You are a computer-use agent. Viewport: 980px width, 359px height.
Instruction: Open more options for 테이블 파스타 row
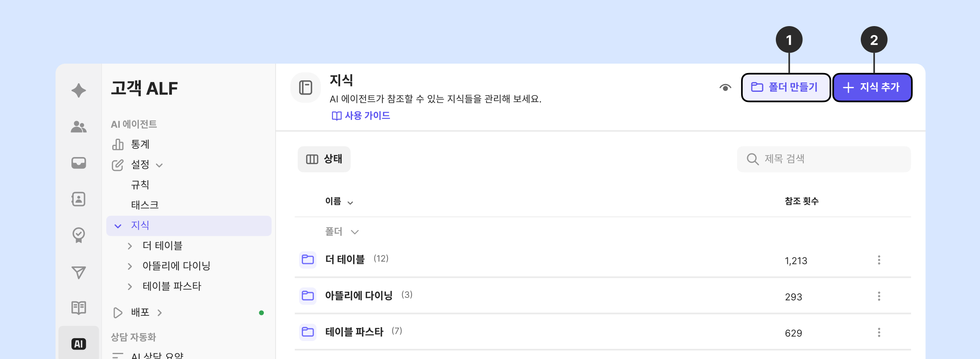click(x=879, y=332)
